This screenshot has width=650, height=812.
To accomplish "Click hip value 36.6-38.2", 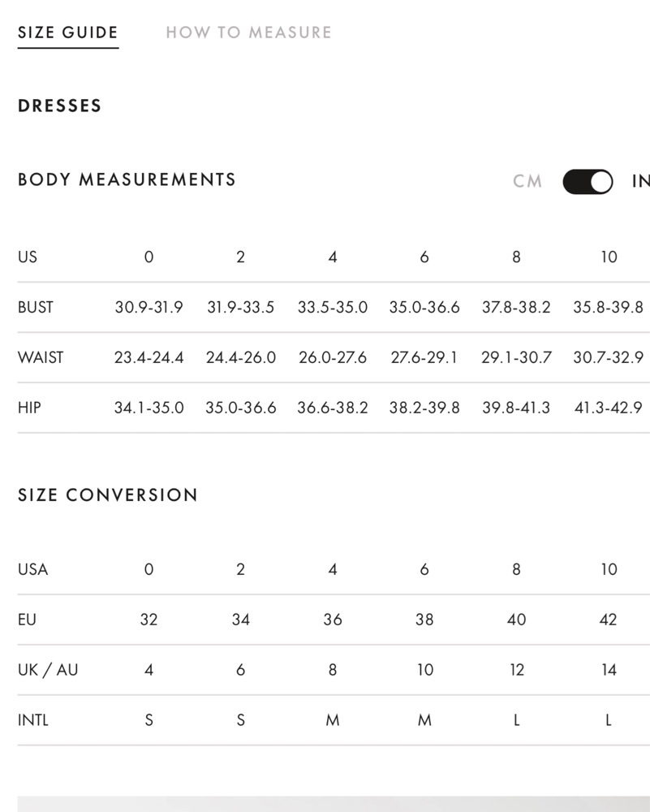I will click(333, 408).
